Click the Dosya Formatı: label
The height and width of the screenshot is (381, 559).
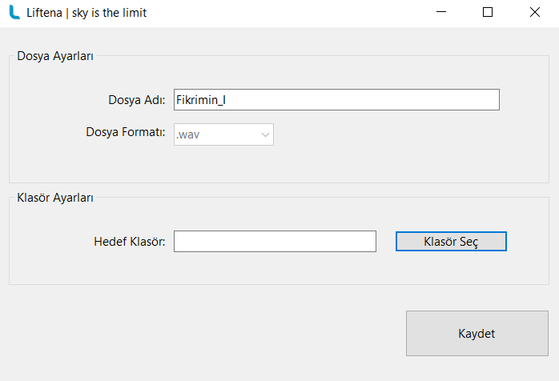126,132
